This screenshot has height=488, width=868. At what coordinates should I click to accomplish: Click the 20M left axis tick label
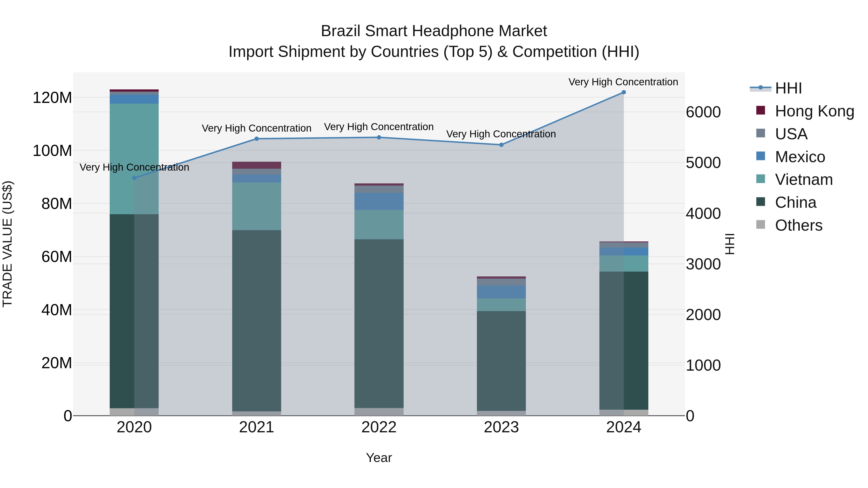(x=57, y=363)
